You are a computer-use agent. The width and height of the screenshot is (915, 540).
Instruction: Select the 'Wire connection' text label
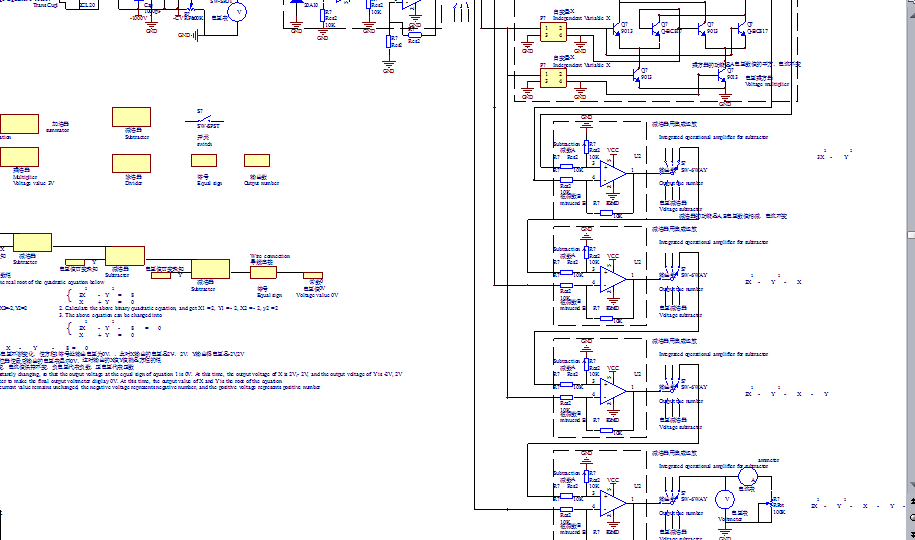[270, 256]
